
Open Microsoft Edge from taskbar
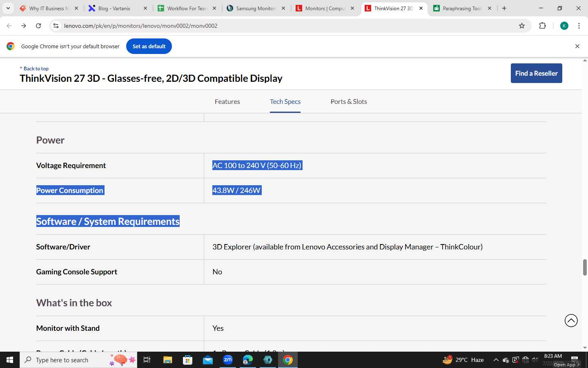pos(248,360)
